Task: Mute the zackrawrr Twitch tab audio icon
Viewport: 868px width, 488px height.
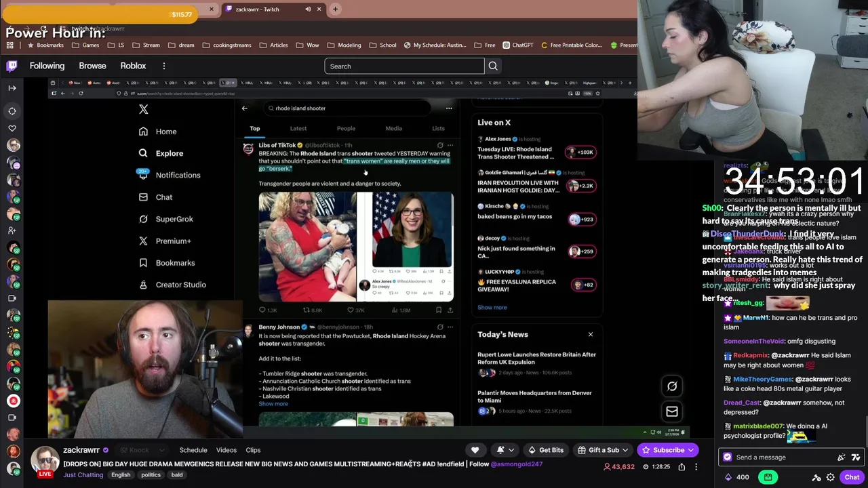Action: pyautogui.click(x=308, y=9)
